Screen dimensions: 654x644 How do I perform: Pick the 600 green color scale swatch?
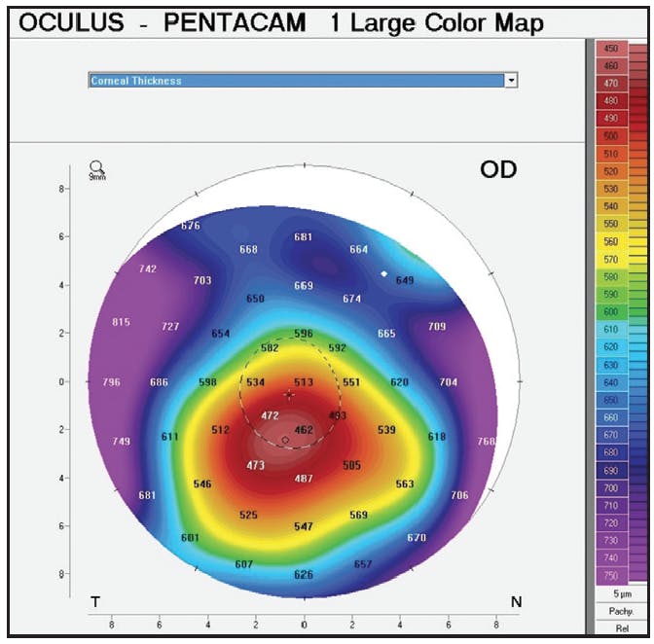611,311
